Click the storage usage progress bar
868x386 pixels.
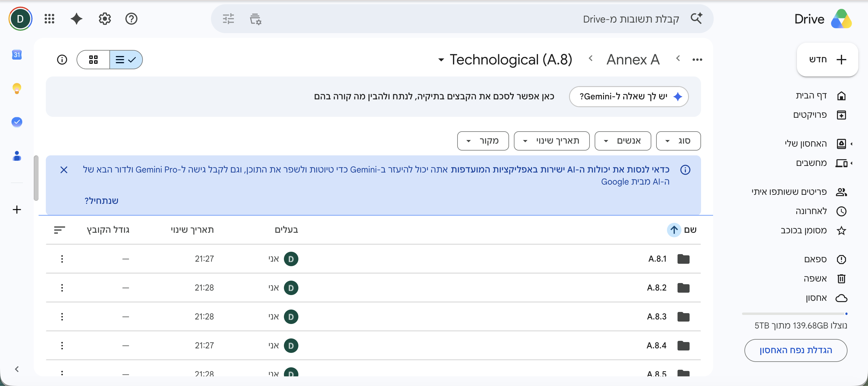[794, 314]
